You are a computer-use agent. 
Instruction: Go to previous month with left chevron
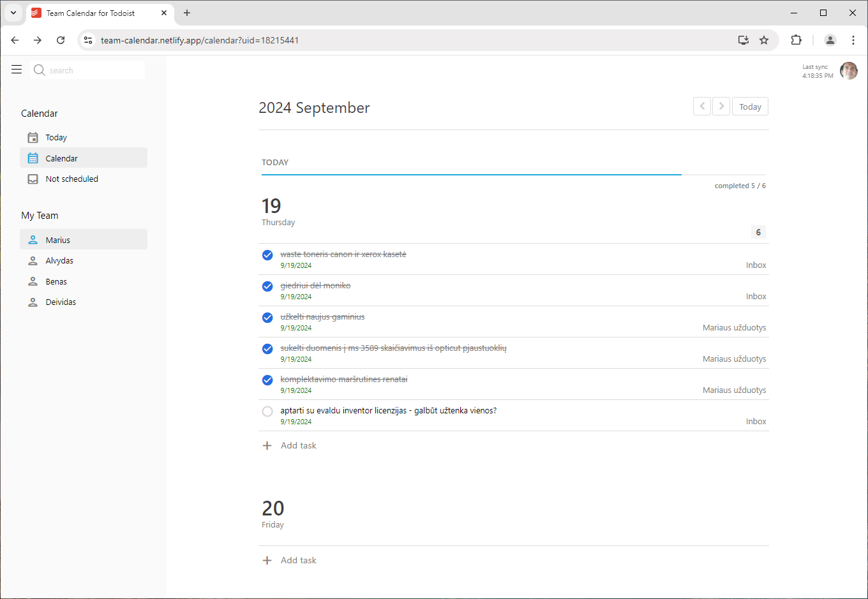701,106
